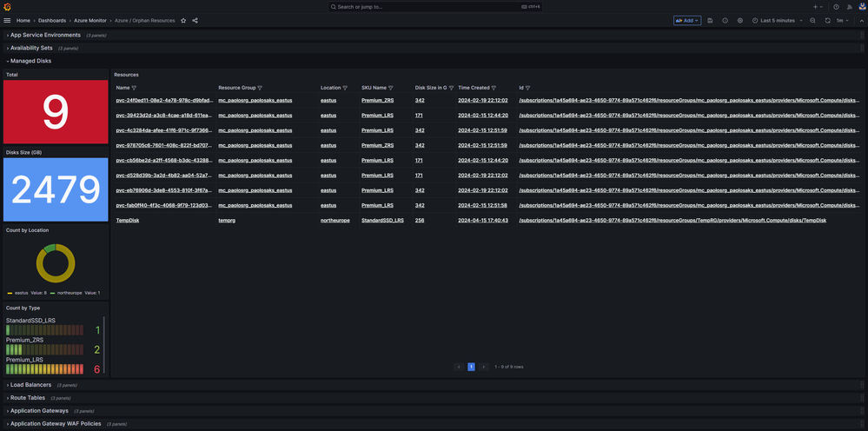The height and width of the screenshot is (431, 868).
Task: Click the StandardSSD_LRS SKU cell
Action: pyautogui.click(x=382, y=220)
